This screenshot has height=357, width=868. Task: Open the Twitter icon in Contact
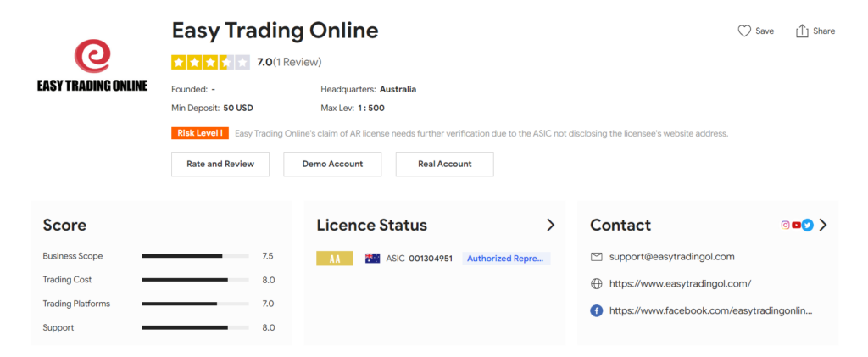click(808, 226)
